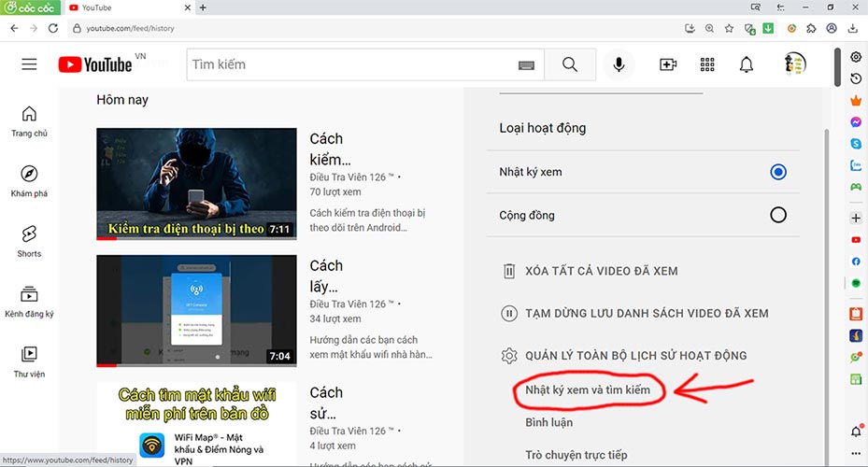Viewport: 868px width, 467px height.
Task: Select Cộng đồng radio button
Action: point(777,215)
